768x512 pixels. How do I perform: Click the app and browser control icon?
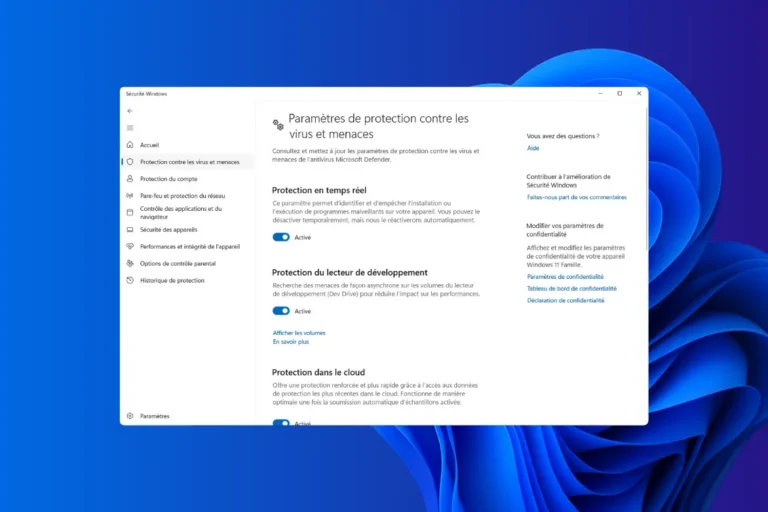tap(130, 212)
